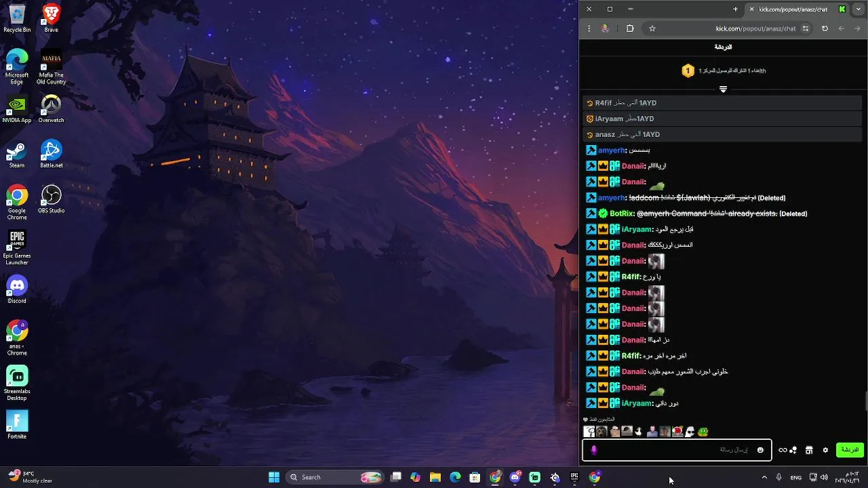Launch Overwatch from the desktop
868x488 pixels.
51,109
